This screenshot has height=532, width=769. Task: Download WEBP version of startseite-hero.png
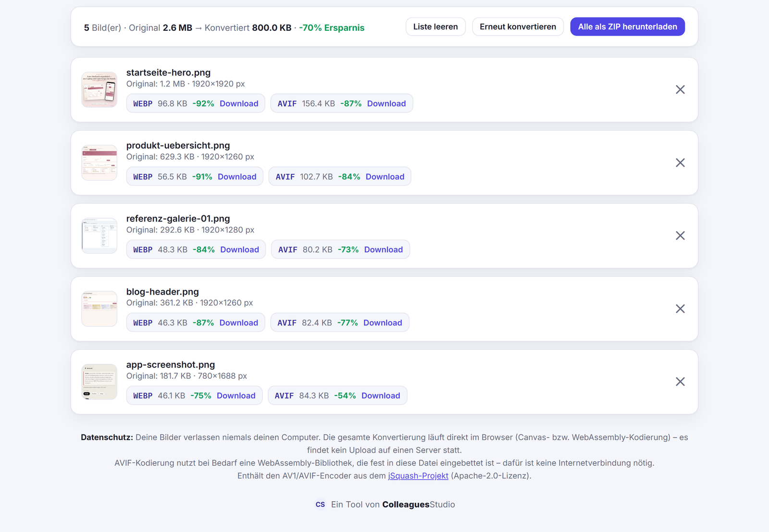239,103
